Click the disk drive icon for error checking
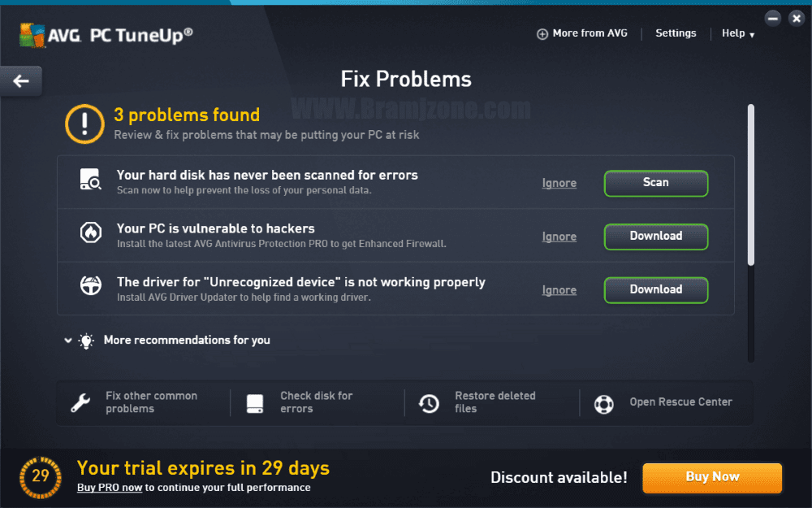This screenshot has width=812, height=508. click(x=255, y=403)
